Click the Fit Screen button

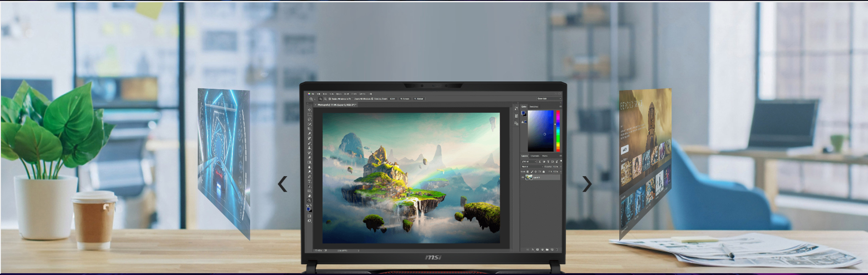point(405,99)
